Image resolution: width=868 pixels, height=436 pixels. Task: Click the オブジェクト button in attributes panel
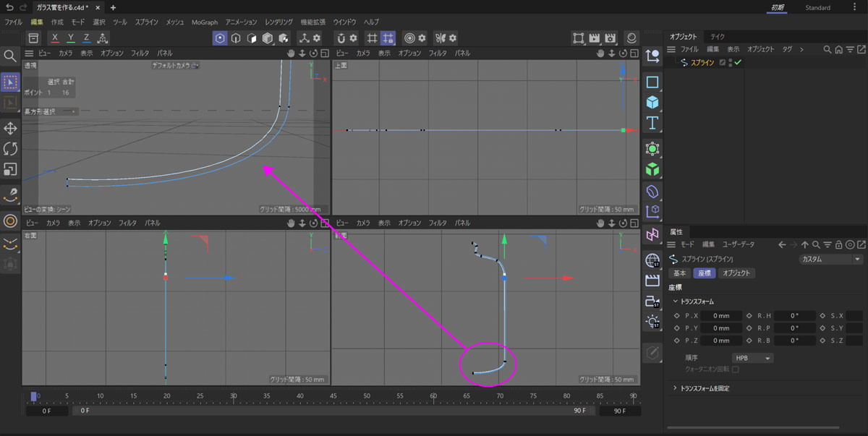point(737,273)
